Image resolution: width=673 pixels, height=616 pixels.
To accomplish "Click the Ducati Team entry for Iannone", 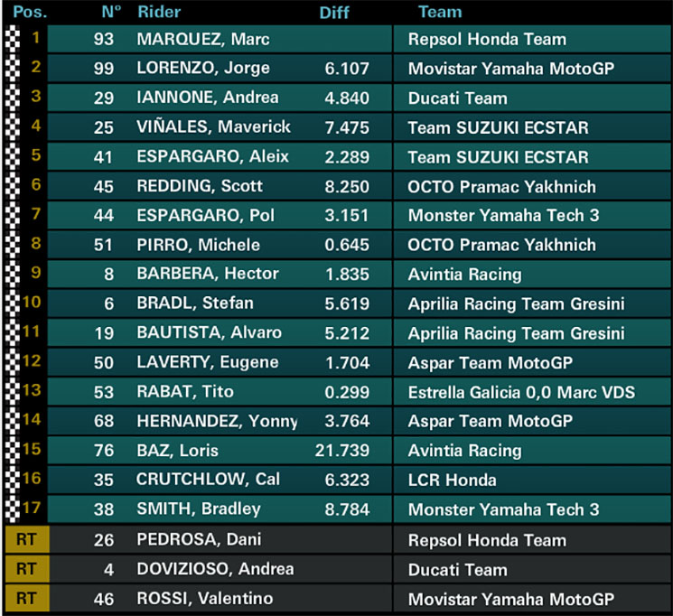I will point(457,98).
